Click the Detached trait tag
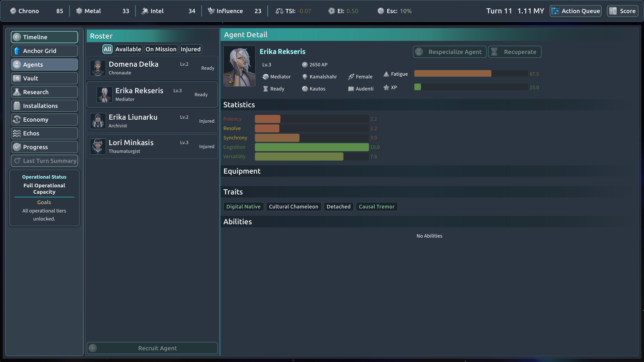The image size is (644, 362). [x=338, y=207]
